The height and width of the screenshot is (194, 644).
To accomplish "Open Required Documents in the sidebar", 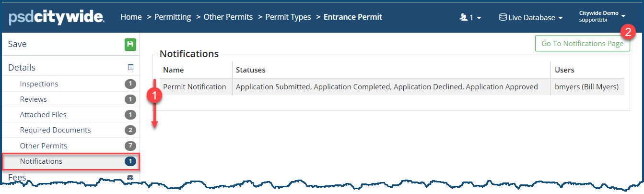I will pos(55,130).
